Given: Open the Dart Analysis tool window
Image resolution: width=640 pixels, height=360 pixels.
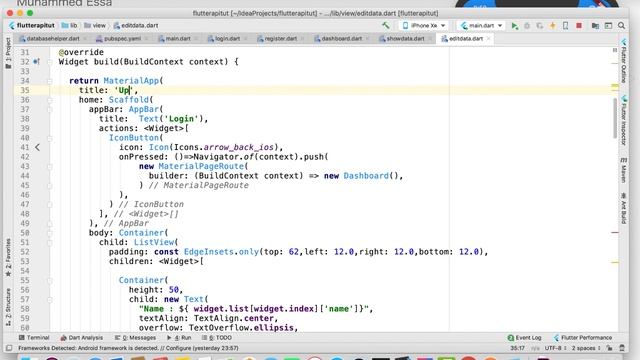Looking at the screenshot, I should [81, 338].
